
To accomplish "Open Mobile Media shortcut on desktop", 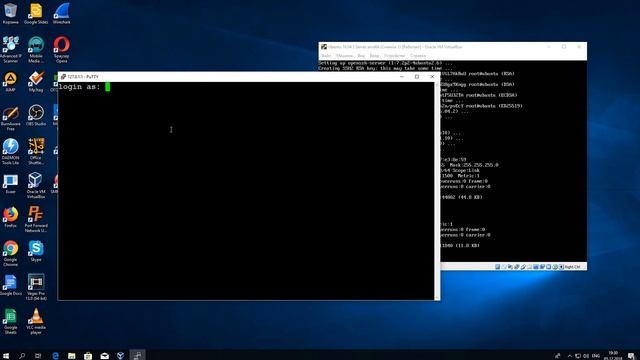I will (36, 49).
